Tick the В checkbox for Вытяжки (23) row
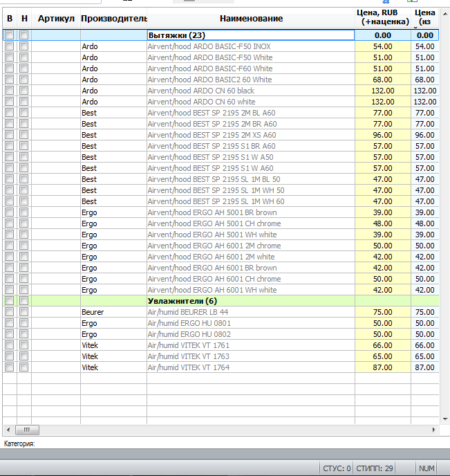Viewport: 450px width, 476px height. point(10,35)
